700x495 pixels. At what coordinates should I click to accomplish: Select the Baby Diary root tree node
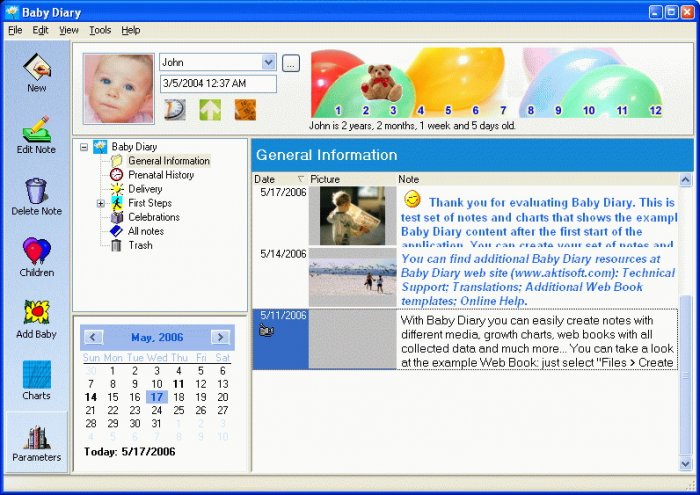pyautogui.click(x=134, y=146)
